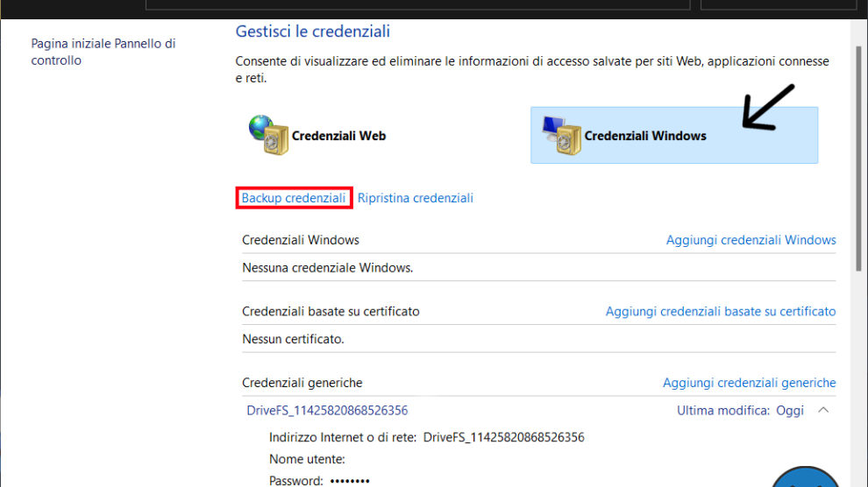Image resolution: width=868 pixels, height=487 pixels.
Task: Collapse the DriveFS credential chevron
Action: (823, 410)
